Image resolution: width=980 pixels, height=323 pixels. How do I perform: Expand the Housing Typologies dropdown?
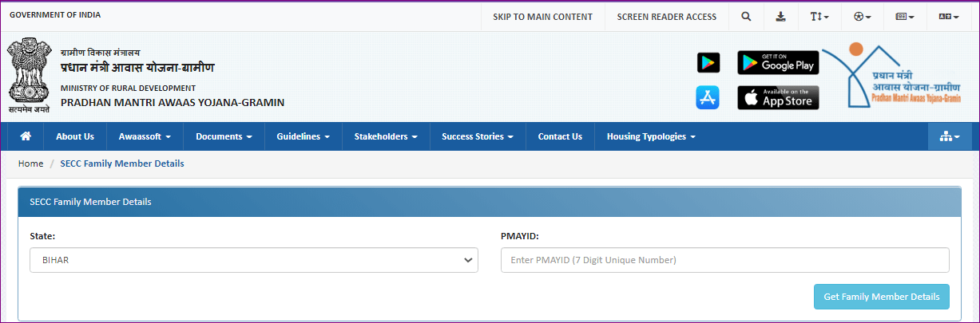click(x=651, y=136)
